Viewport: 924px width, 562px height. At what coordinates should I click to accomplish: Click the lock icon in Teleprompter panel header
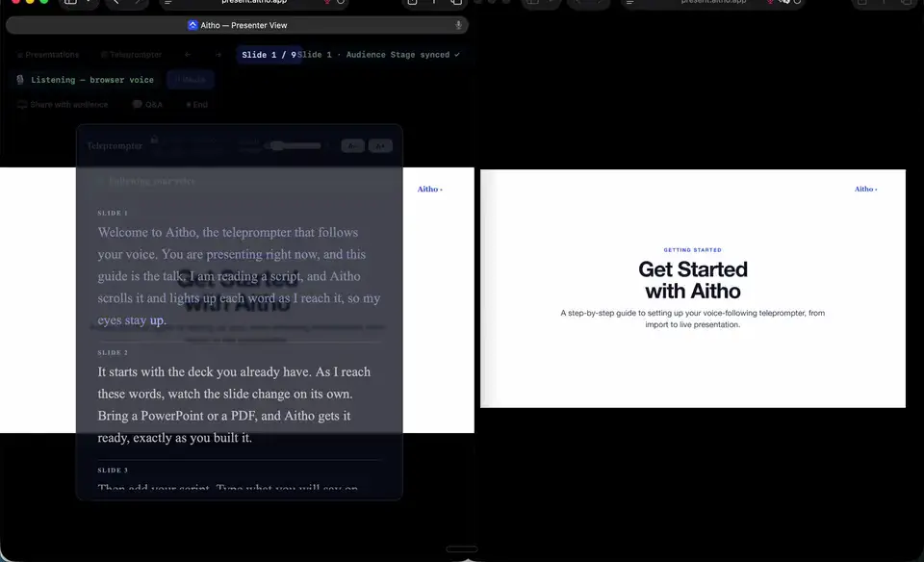154,140
